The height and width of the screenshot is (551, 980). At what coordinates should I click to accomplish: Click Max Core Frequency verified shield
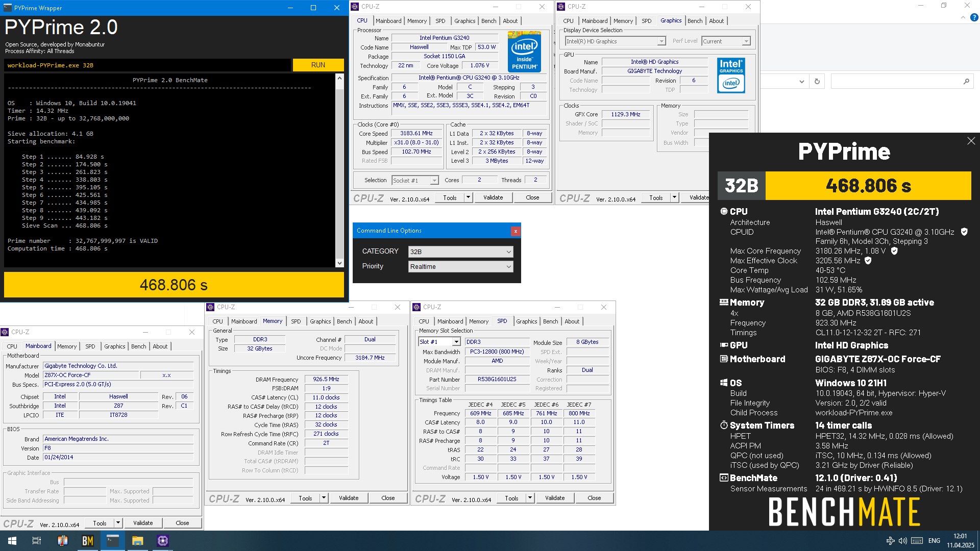894,251
